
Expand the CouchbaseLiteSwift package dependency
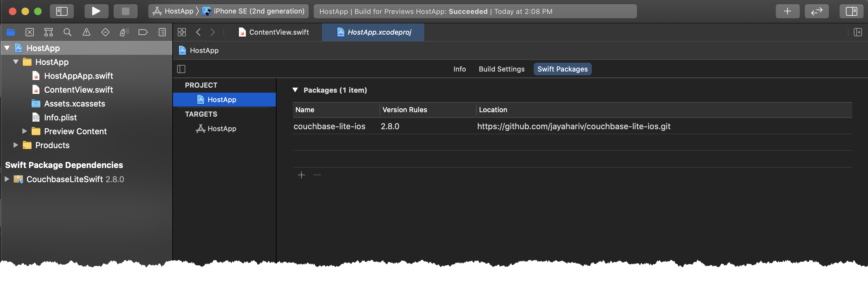(x=7, y=179)
